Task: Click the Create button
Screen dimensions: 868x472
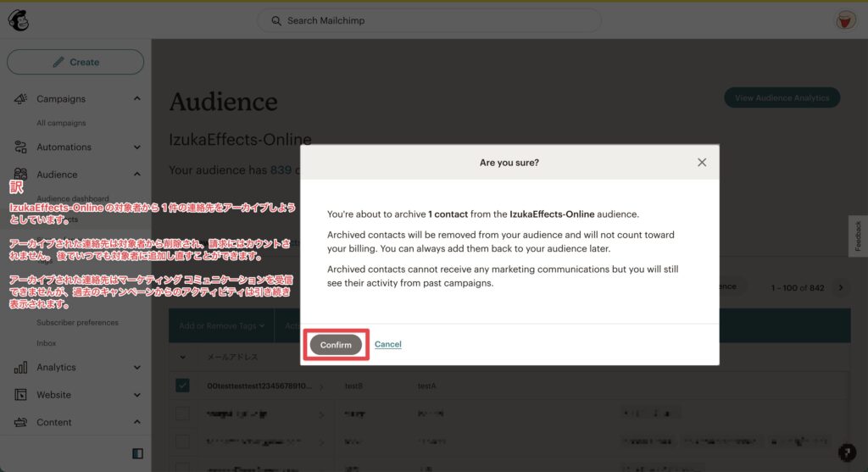Action: (x=75, y=62)
